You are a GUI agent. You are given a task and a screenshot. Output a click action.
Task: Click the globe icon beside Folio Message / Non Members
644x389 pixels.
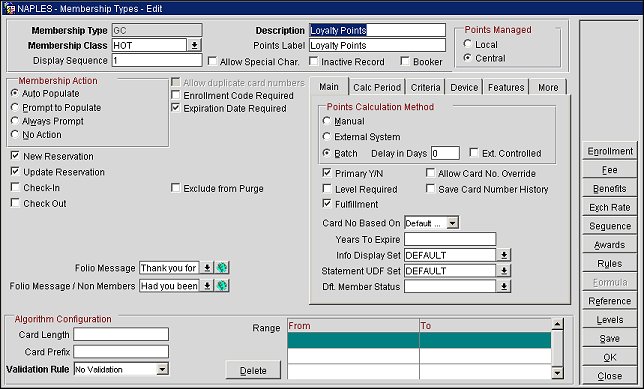click(222, 285)
